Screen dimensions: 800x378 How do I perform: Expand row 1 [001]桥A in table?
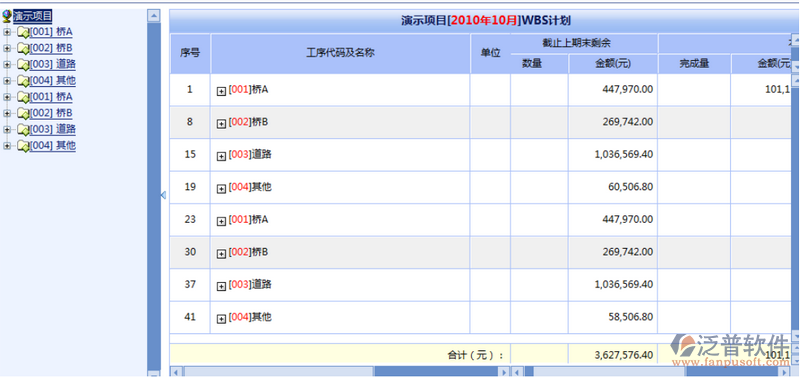(221, 91)
